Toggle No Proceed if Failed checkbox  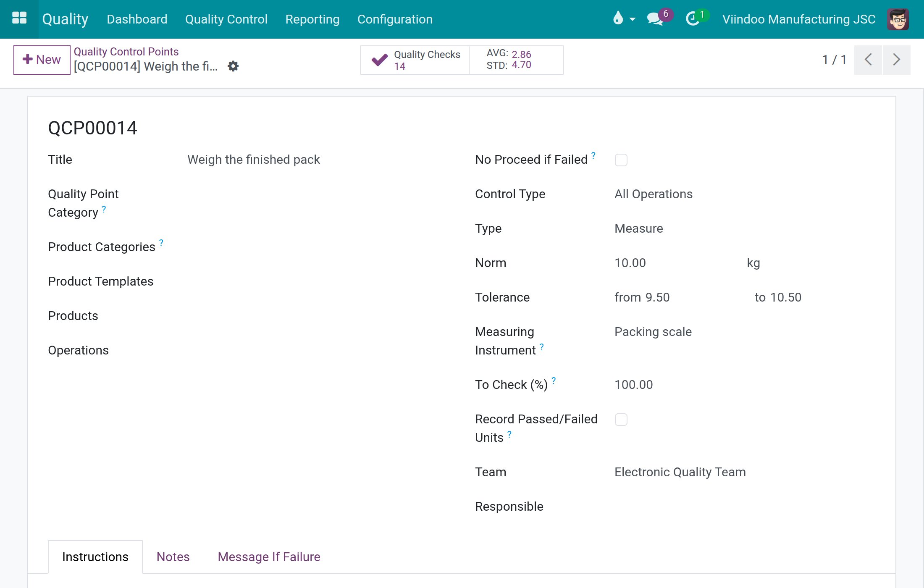pos(621,160)
